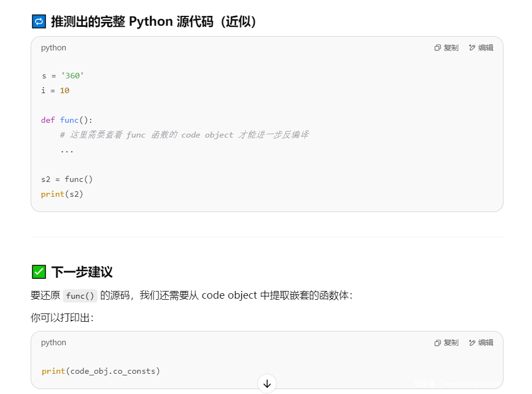Edit the first Python code block

pos(481,48)
